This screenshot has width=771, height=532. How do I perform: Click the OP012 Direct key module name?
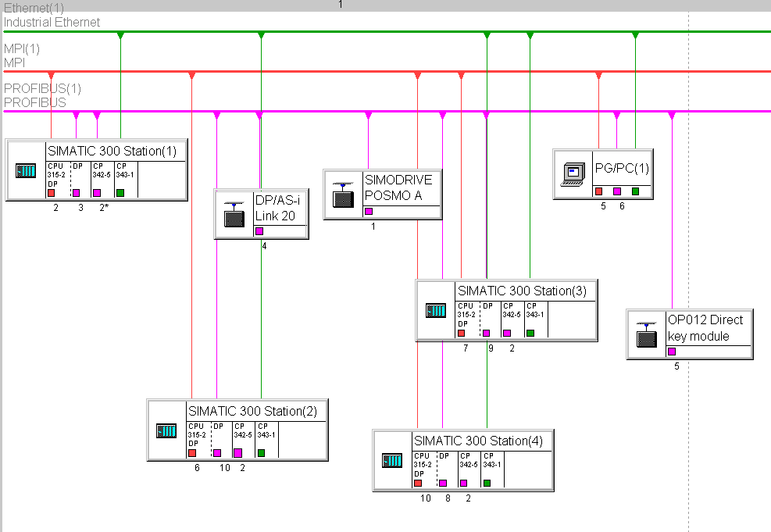click(705, 328)
